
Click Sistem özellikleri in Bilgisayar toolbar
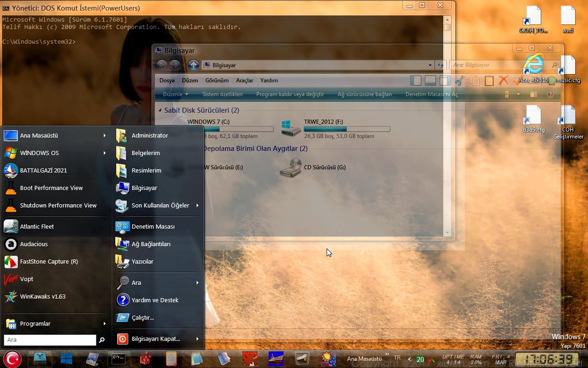[x=222, y=94]
